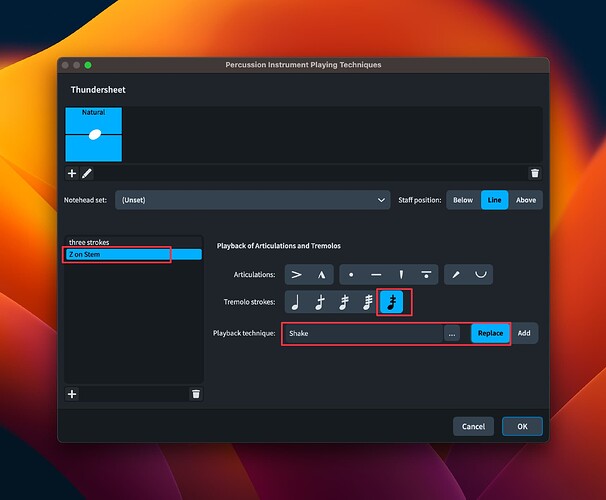Choose the Z on stem buzz roll tremolo

click(x=392, y=302)
